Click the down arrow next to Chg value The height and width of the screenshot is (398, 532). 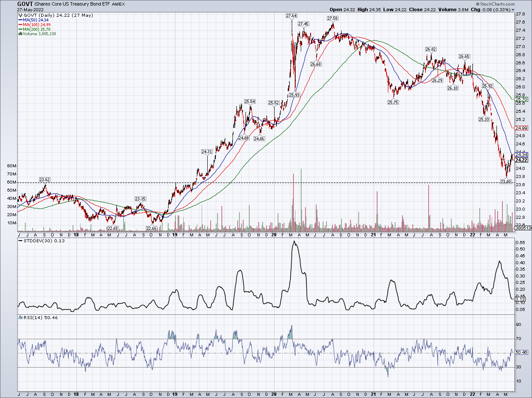coord(512,10)
